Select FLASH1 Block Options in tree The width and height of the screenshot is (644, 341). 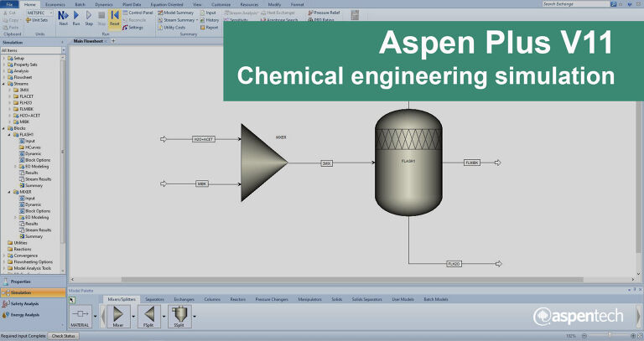tap(38, 160)
